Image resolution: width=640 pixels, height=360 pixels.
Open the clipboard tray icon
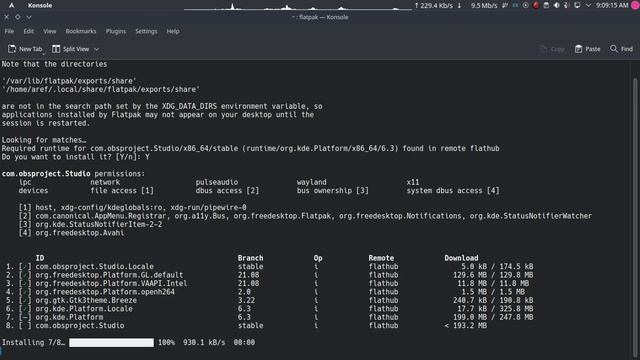(546, 5)
